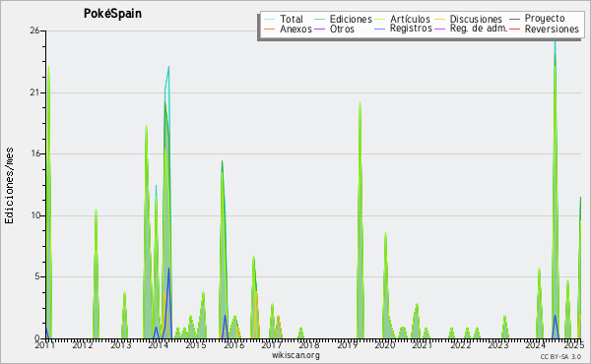Click the 2019 spike peak near 20
The width and height of the screenshot is (591, 364).
(x=360, y=102)
